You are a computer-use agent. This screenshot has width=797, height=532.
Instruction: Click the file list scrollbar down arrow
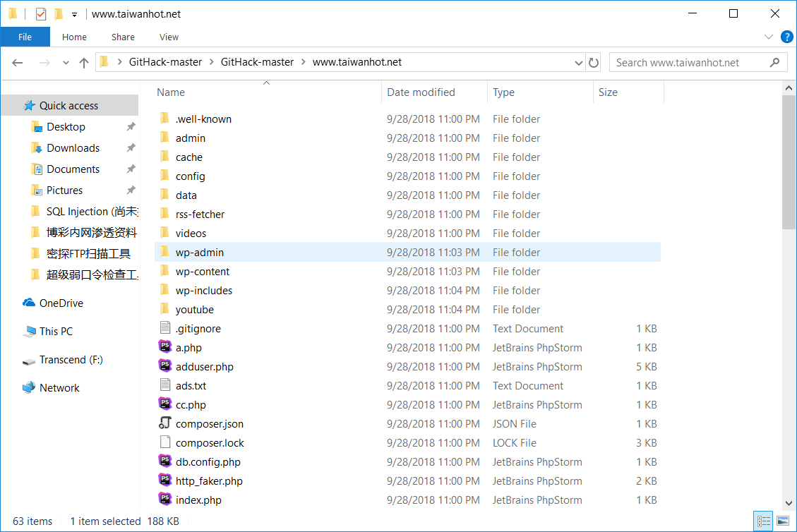[x=789, y=504]
